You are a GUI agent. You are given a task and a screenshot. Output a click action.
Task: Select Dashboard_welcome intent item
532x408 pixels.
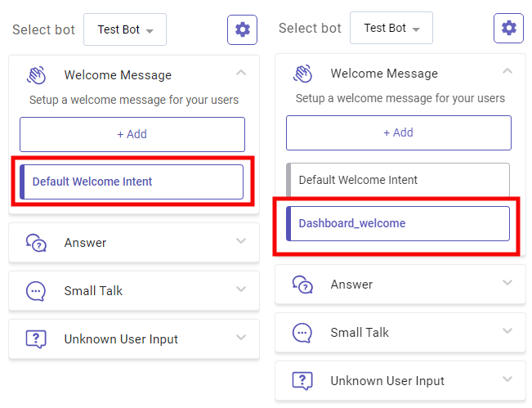click(398, 224)
